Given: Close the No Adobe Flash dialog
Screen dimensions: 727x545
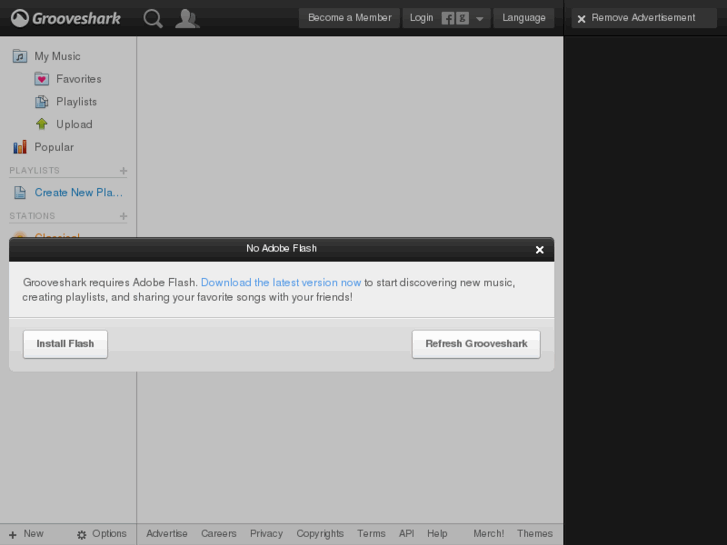Looking at the screenshot, I should point(540,250).
